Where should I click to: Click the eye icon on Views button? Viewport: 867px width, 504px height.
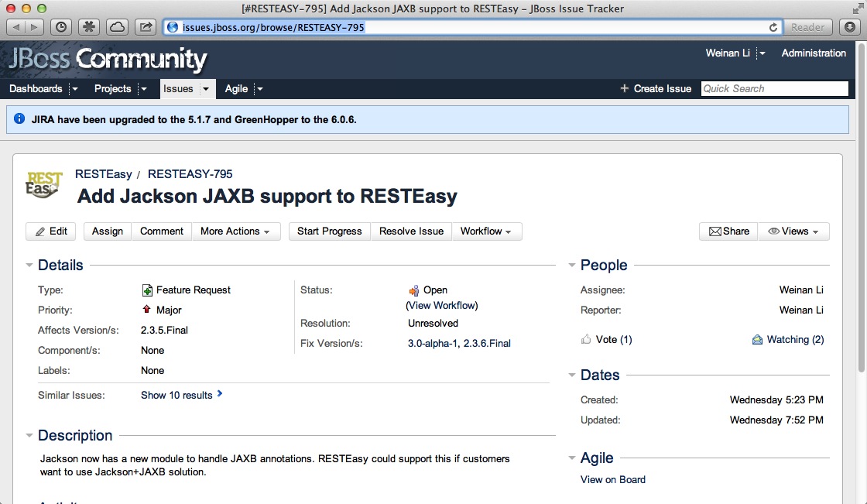[x=773, y=231]
